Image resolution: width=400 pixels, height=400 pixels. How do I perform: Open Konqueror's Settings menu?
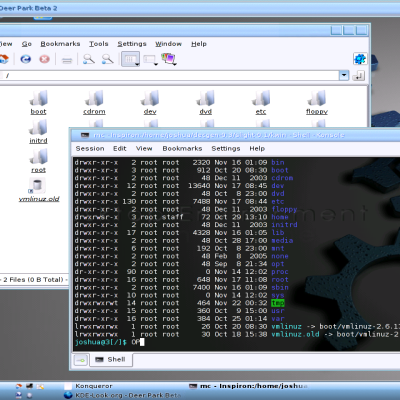[x=132, y=44]
